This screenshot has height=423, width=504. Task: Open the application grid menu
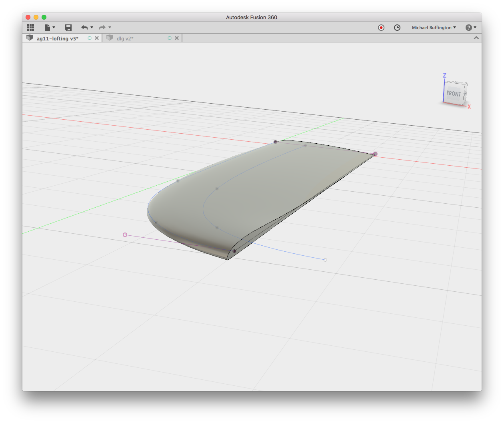point(30,27)
